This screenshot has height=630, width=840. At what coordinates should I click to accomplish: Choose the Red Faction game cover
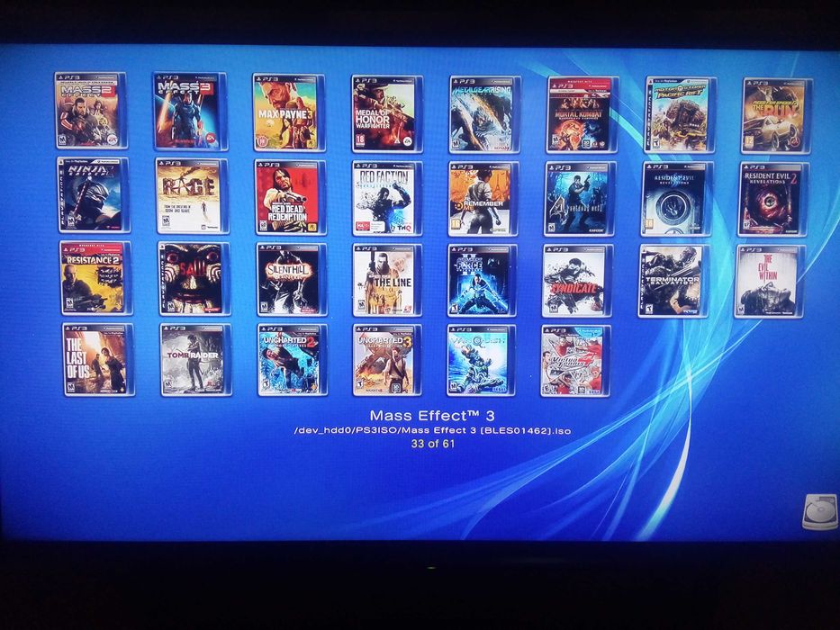pyautogui.click(x=386, y=198)
